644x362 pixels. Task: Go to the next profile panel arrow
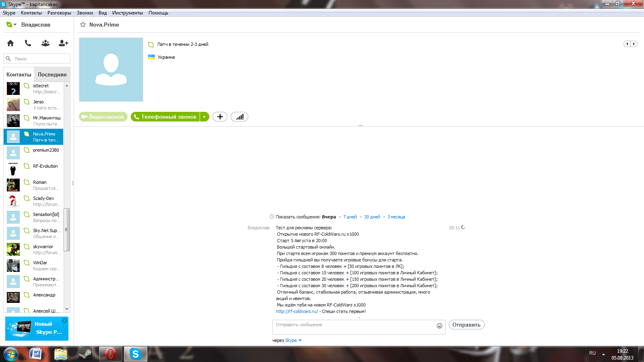pyautogui.click(x=634, y=44)
